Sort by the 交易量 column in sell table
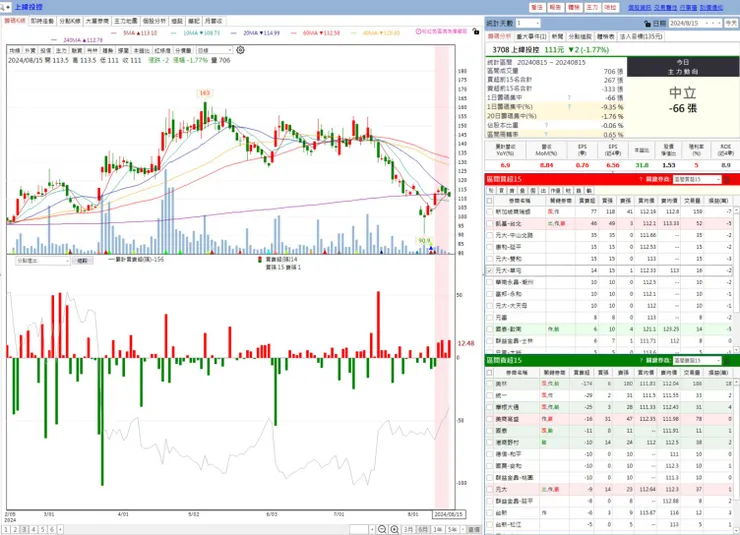The height and width of the screenshot is (535, 740). click(692, 373)
